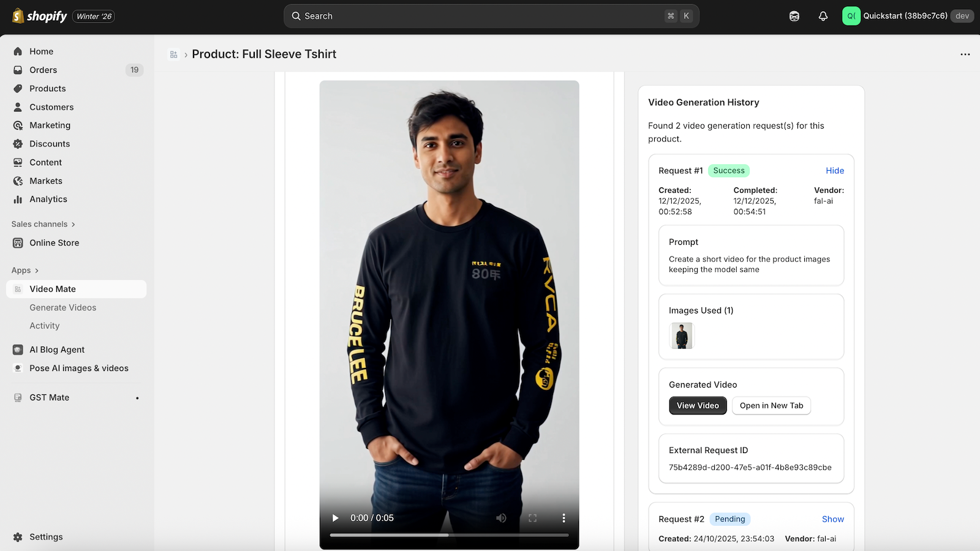Click the notifications bell icon
This screenshot has width=980, height=551.
[823, 16]
